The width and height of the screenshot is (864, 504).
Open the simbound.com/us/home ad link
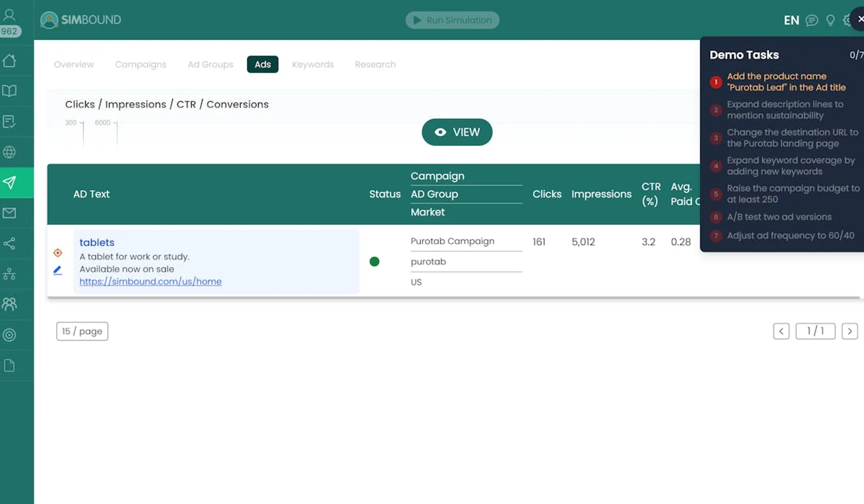click(150, 282)
